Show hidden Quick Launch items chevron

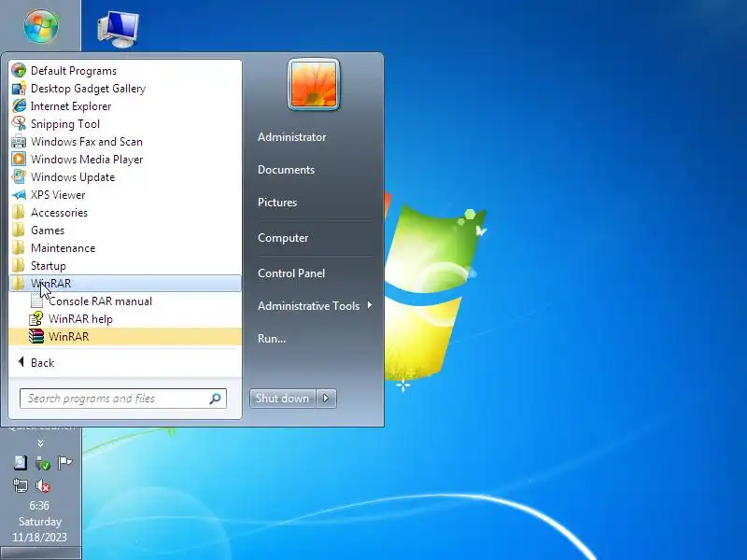click(x=40, y=443)
